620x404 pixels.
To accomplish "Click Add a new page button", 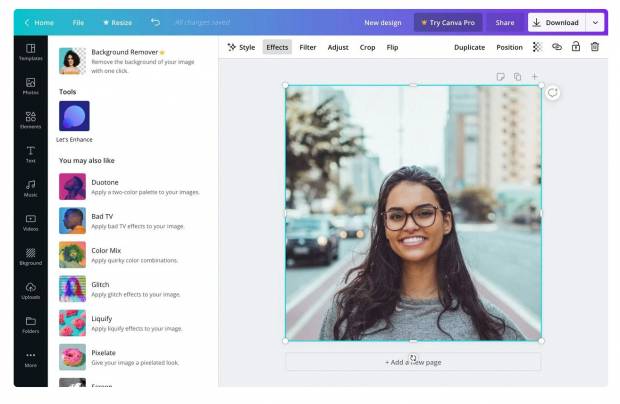I will [413, 362].
